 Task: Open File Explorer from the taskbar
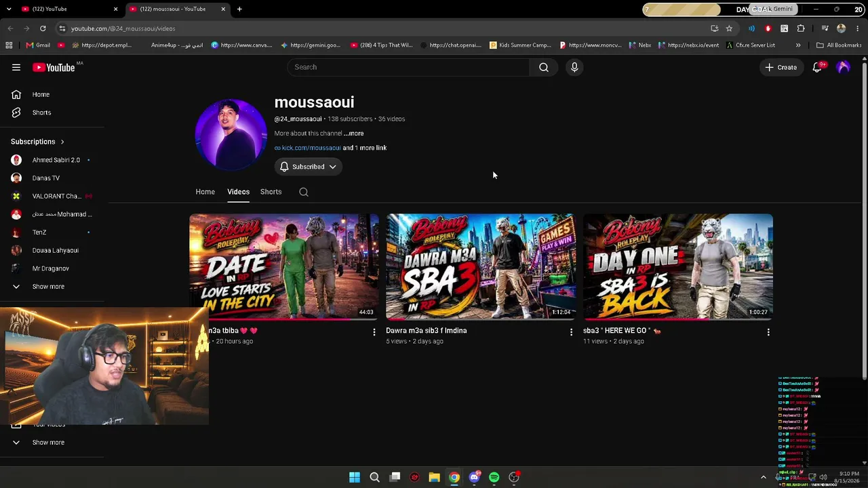tap(434, 477)
